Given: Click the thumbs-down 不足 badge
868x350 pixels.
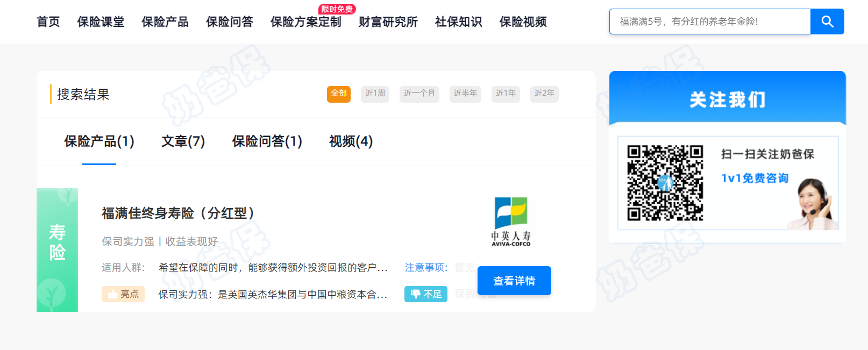Looking at the screenshot, I should coord(425,294).
